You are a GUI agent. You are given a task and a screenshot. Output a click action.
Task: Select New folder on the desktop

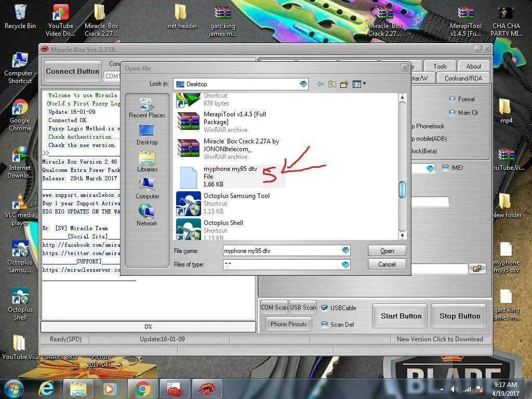tap(506, 205)
